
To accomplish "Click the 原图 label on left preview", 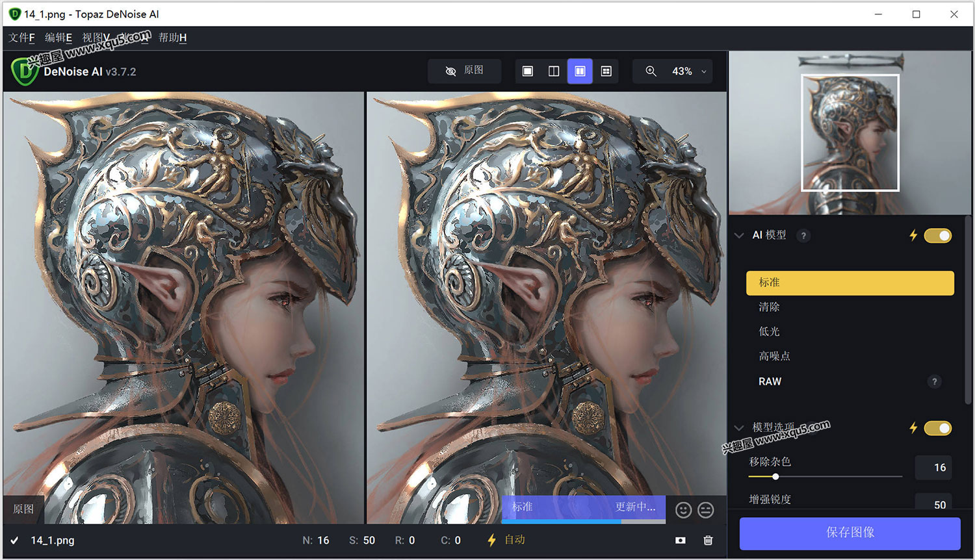I will point(23,509).
